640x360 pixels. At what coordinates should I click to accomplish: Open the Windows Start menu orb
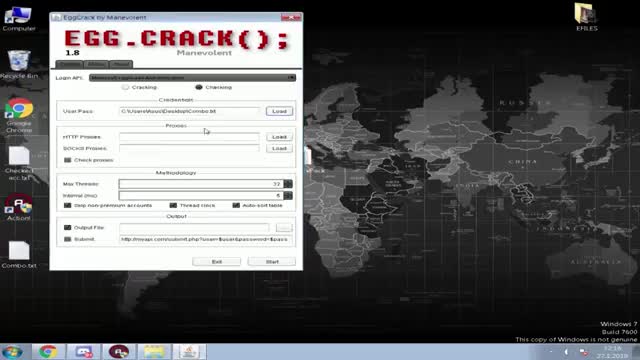(12, 351)
